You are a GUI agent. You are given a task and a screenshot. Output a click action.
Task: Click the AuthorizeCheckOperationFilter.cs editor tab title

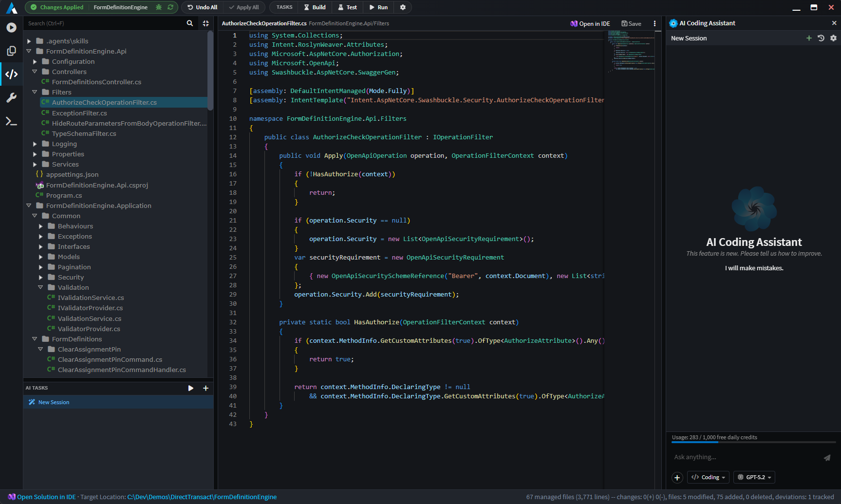[264, 23]
